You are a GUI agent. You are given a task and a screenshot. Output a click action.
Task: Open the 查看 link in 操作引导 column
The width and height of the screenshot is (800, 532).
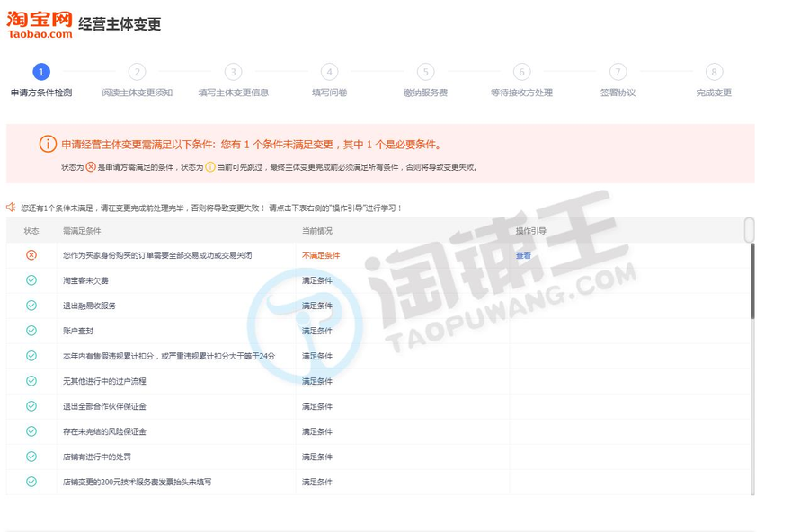tap(523, 255)
